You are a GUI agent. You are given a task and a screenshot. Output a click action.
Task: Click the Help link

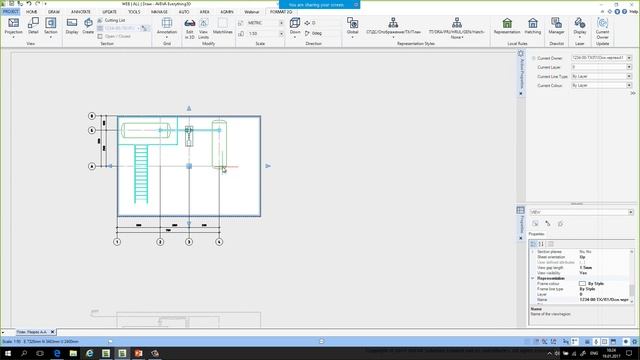(x=633, y=12)
